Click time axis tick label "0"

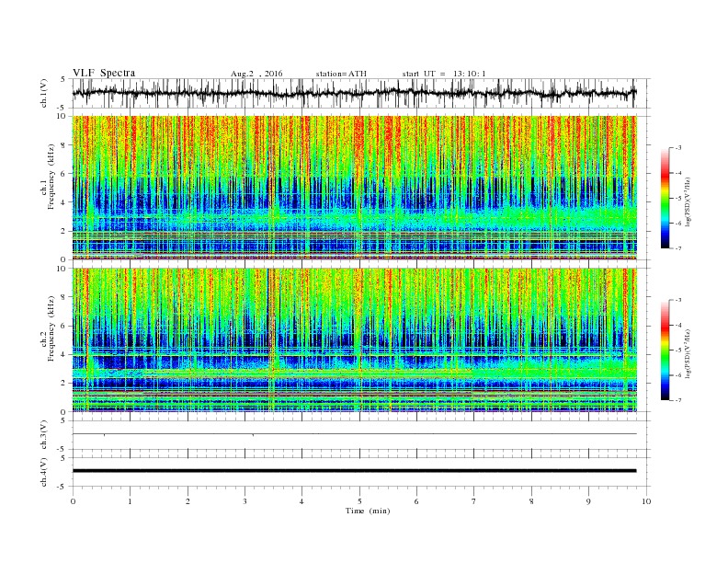pyautogui.click(x=73, y=501)
